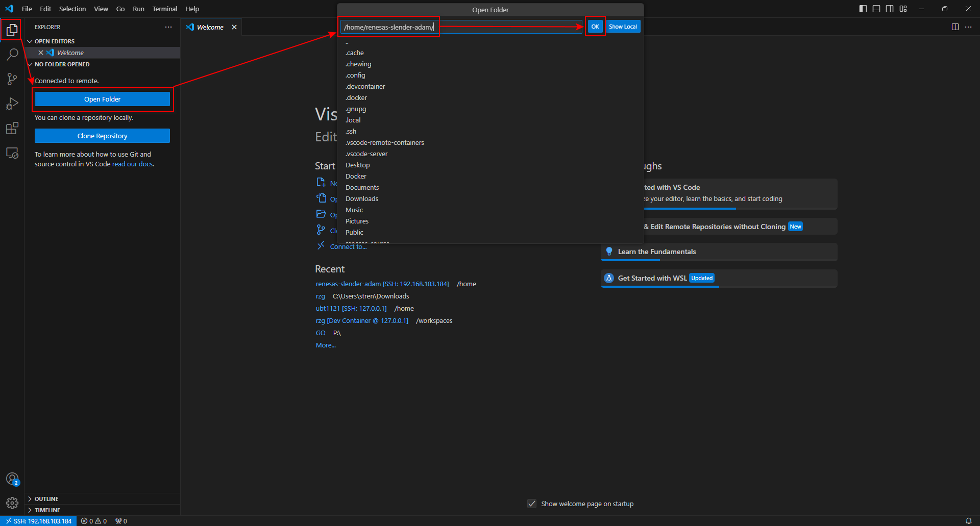Image resolution: width=980 pixels, height=526 pixels.
Task: Open Learn the Fundamentals walkthrough
Action: point(719,252)
